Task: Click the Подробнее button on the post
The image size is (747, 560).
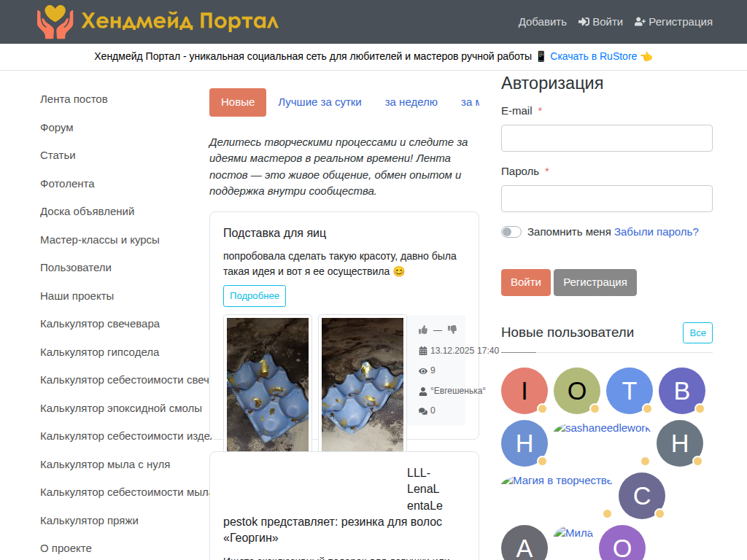Action: pyautogui.click(x=254, y=296)
